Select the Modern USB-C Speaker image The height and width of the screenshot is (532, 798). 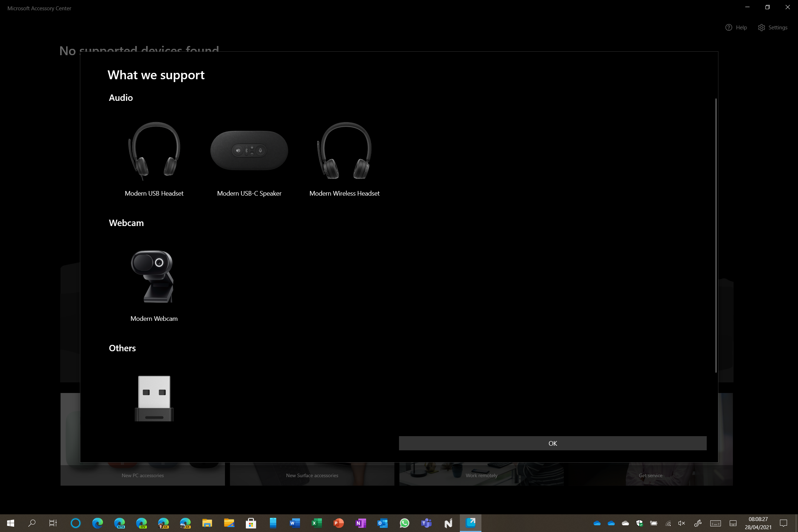249,150
